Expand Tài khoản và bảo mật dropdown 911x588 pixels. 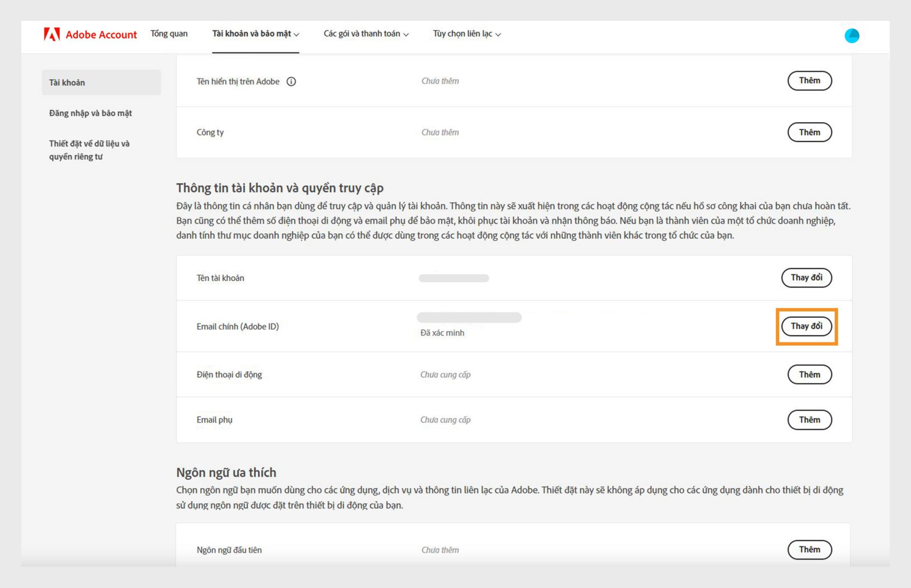pyautogui.click(x=255, y=34)
